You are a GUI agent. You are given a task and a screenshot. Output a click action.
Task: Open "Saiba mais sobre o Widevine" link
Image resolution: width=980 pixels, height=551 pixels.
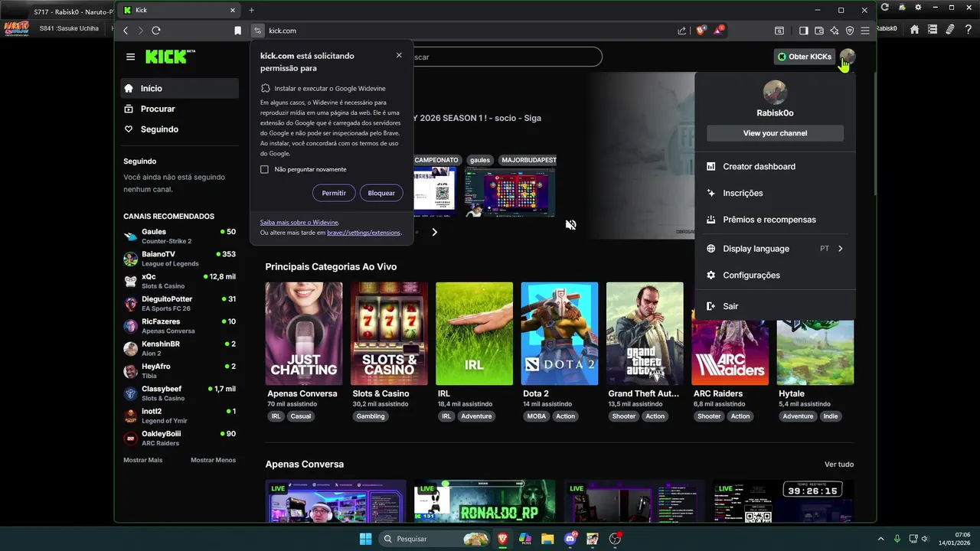pos(299,222)
